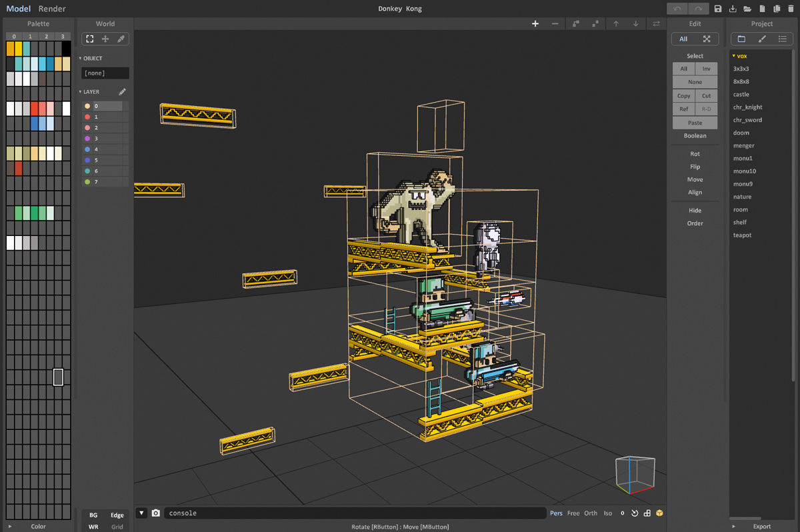Image resolution: width=800 pixels, height=532 pixels.
Task: Pick the black swatch in palette top row
Action: [66, 49]
